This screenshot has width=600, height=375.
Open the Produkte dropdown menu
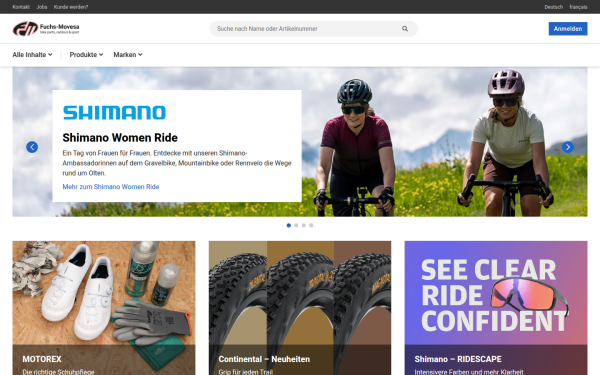point(86,55)
